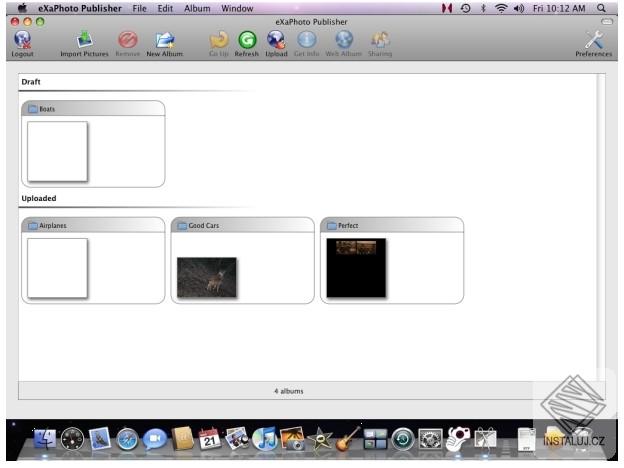Click the volume icon in menu bar
The image size is (624, 468).
(x=519, y=8)
